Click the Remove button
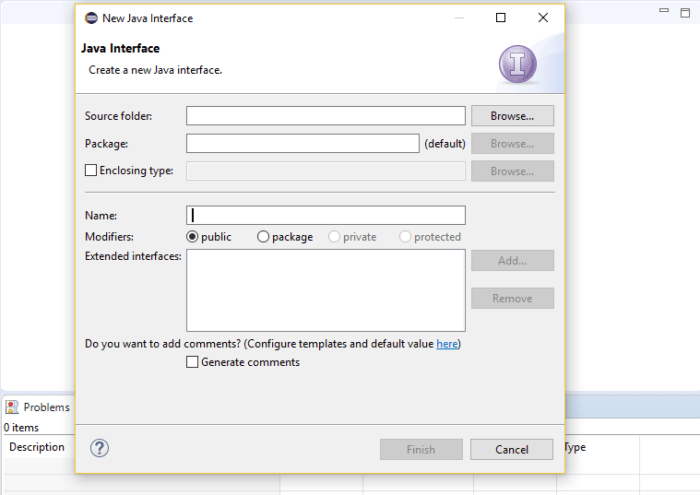This screenshot has height=495, width=700. coord(512,298)
